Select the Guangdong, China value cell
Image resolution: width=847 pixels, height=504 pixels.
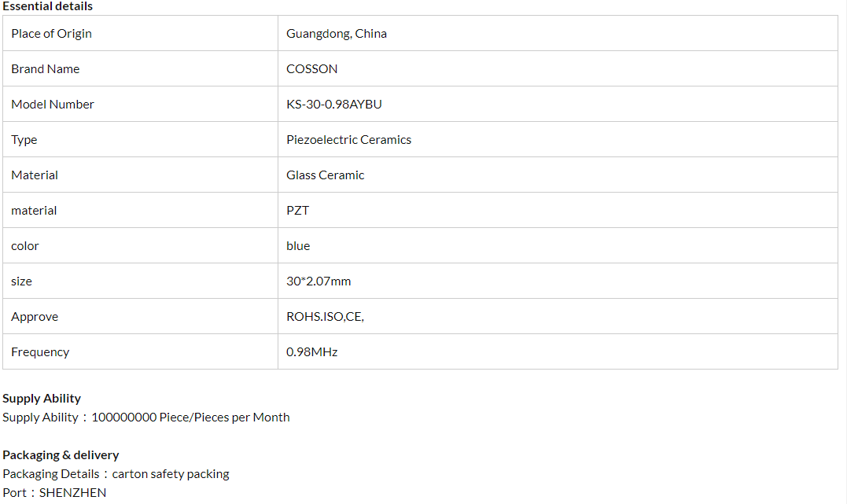click(x=337, y=34)
